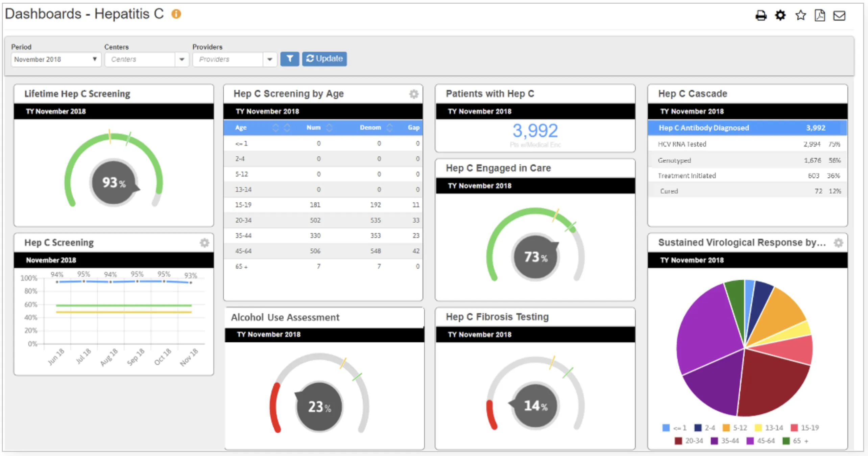Open Hep C Screening by Age gear
The image size is (868, 456).
tap(414, 94)
